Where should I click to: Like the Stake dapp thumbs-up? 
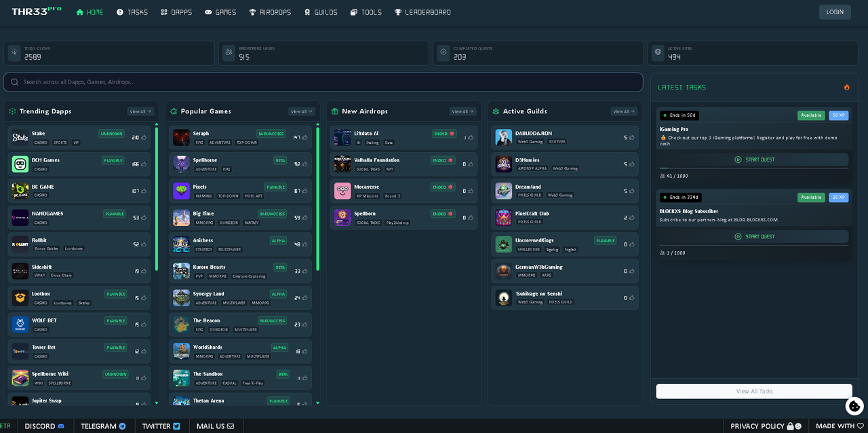click(144, 137)
